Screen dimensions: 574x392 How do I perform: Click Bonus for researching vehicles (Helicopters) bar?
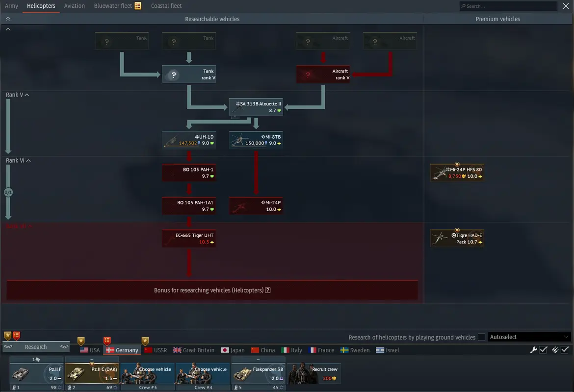pos(212,290)
